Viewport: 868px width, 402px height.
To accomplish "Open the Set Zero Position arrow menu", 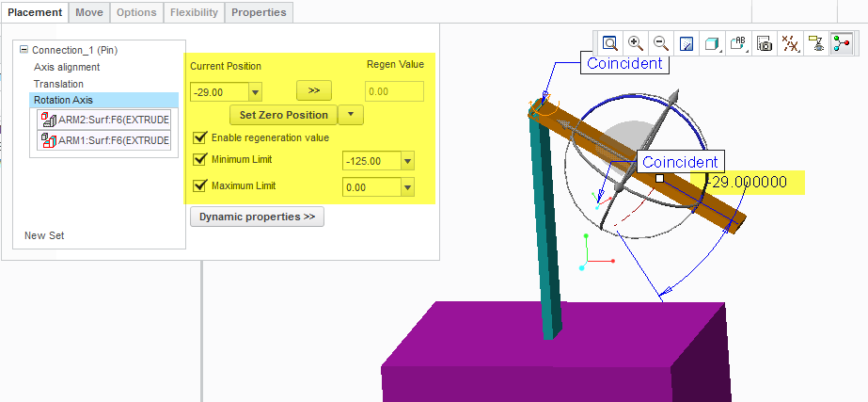I will point(351,116).
